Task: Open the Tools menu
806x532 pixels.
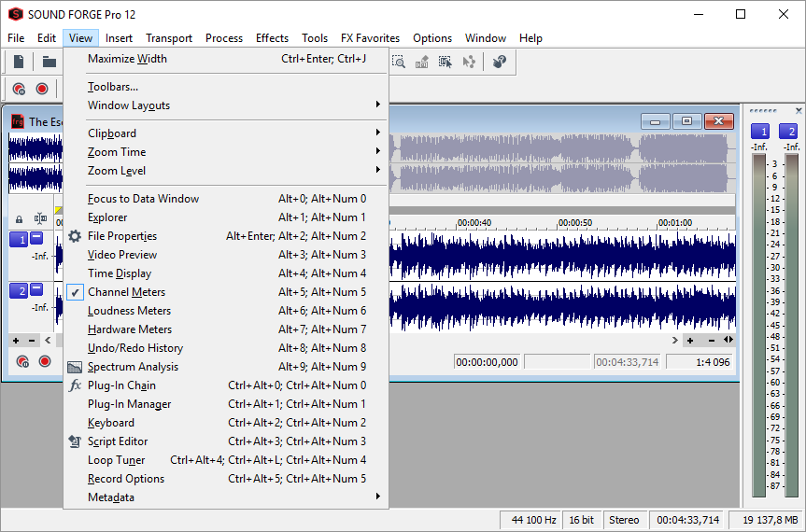Action: click(315, 38)
